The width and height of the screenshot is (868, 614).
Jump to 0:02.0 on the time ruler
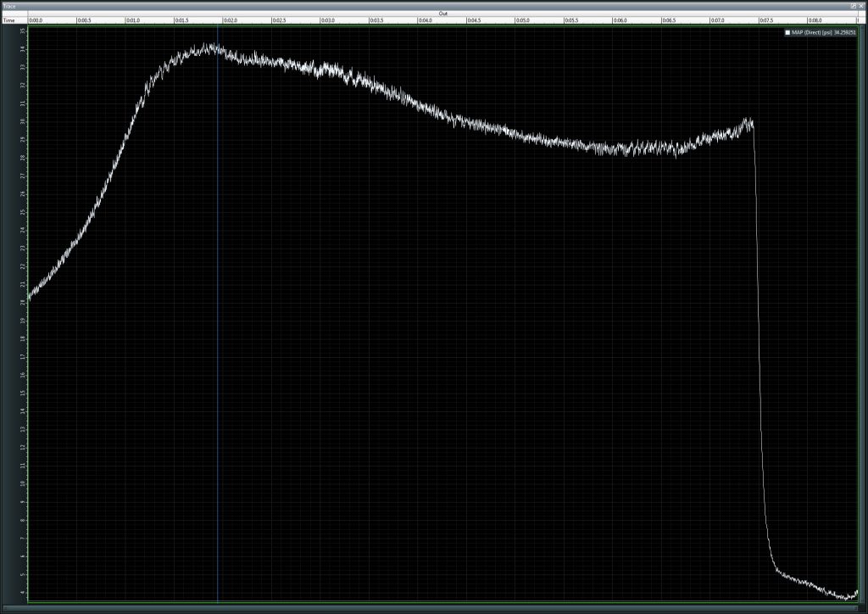click(x=231, y=20)
